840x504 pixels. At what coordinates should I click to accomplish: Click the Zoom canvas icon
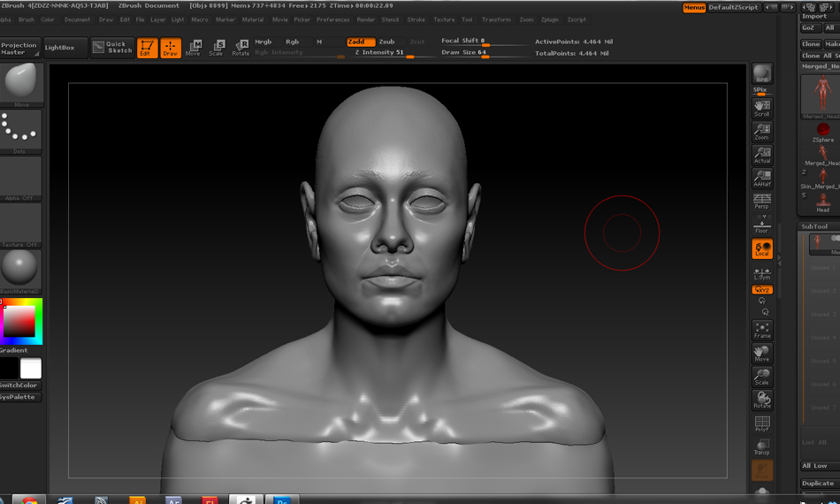762,132
